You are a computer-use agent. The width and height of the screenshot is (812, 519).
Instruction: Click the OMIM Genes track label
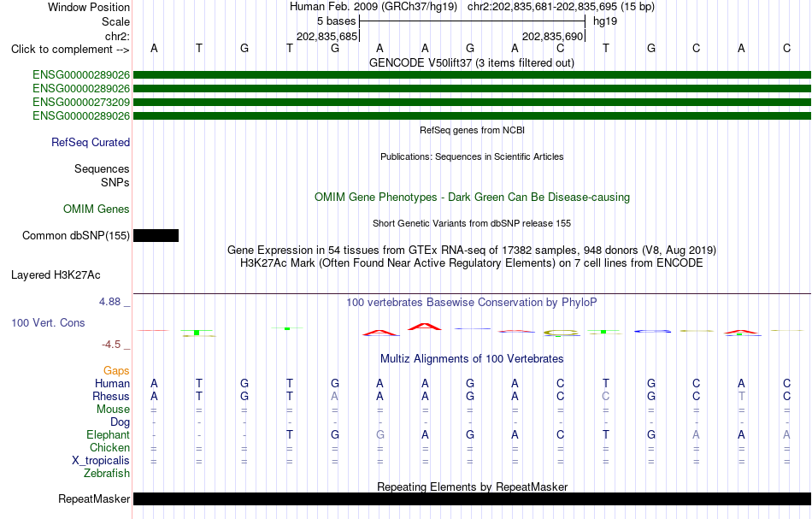[x=97, y=209]
